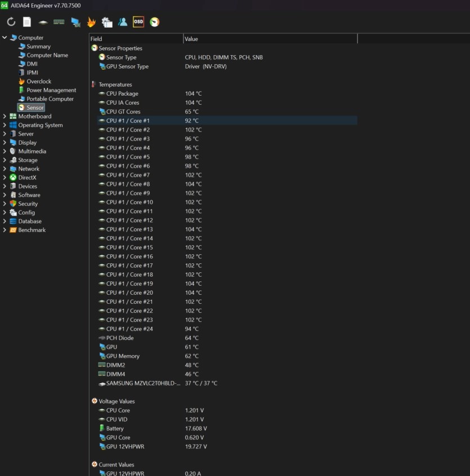Click the user/person icon in toolbar

123,22
